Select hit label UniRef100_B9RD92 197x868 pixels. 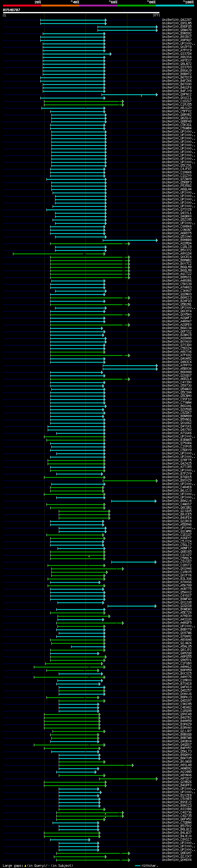[x=177, y=33]
